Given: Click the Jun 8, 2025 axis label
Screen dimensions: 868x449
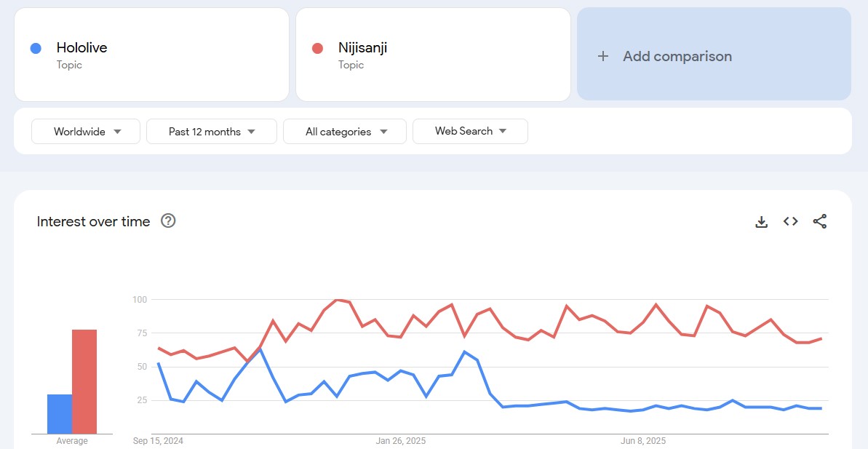Looking at the screenshot, I should 643,441.
